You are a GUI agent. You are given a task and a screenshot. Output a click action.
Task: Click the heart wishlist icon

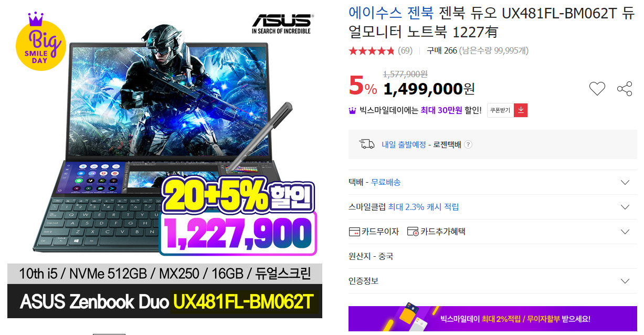coord(597,89)
